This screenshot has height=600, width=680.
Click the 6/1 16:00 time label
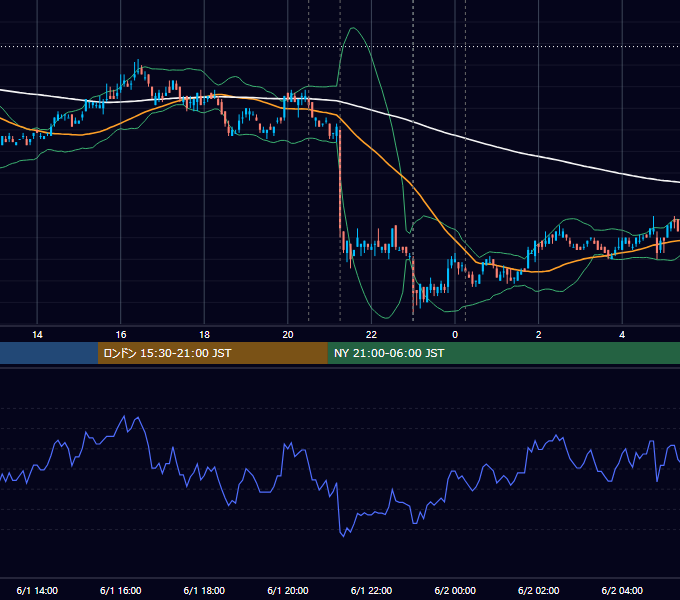point(121,590)
